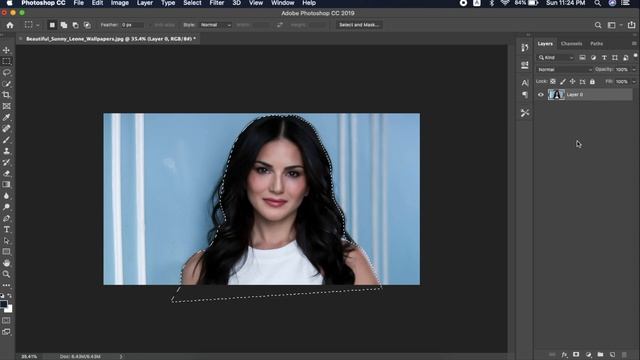Select the Quick Selection tool
This screenshot has width=640, height=360.
(x=7, y=84)
